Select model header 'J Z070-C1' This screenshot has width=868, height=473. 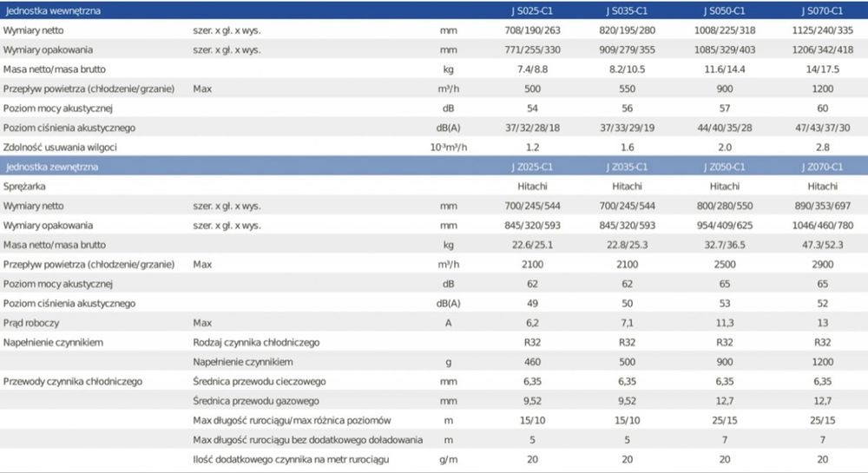[x=822, y=167]
